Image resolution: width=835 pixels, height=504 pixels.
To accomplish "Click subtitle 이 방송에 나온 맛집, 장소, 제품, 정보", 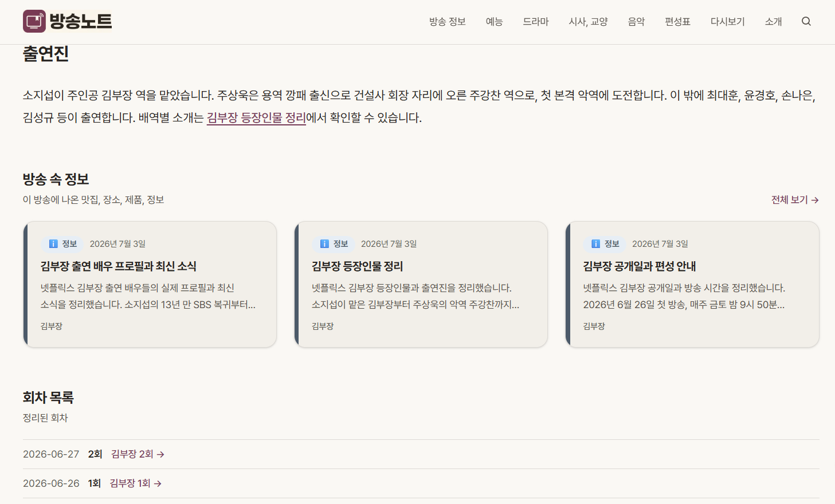I will click(93, 200).
